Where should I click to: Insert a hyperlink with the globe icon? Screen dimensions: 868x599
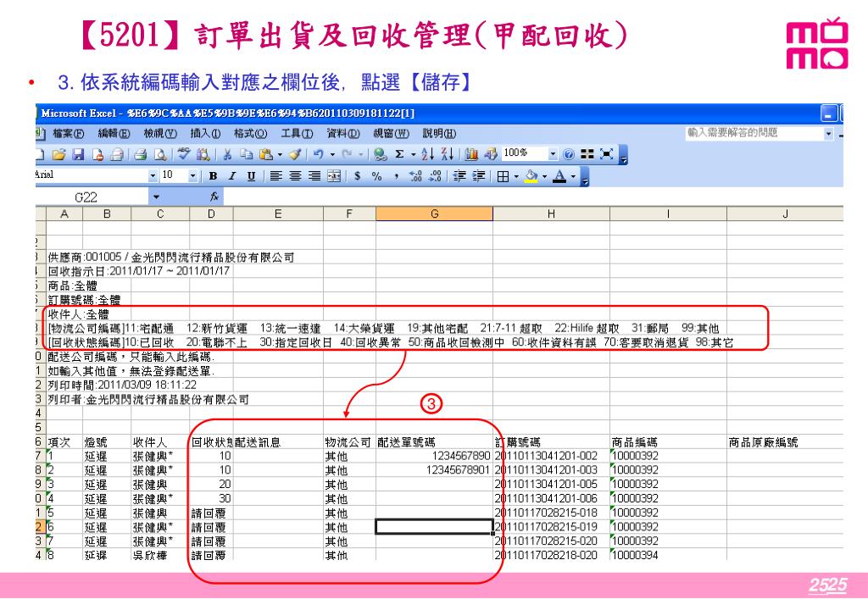380,154
